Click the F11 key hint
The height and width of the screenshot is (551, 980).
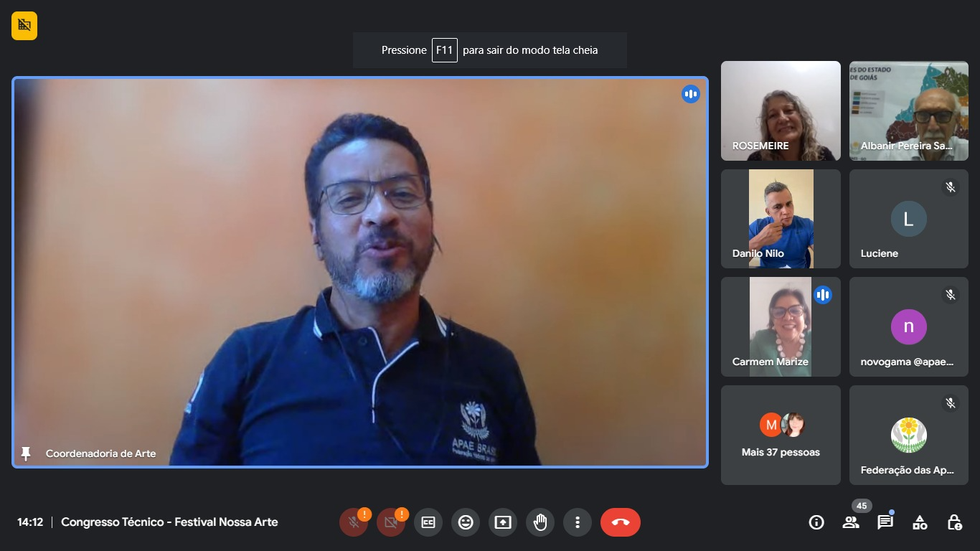[x=445, y=50]
